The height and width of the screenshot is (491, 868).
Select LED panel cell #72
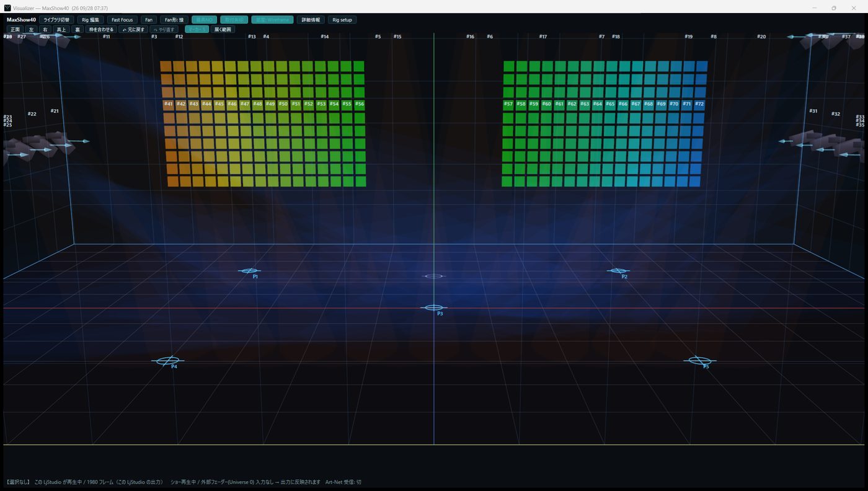click(x=699, y=104)
